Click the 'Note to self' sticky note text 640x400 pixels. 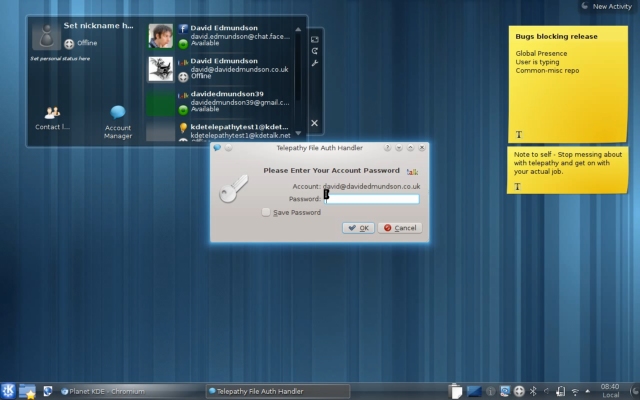click(568, 163)
